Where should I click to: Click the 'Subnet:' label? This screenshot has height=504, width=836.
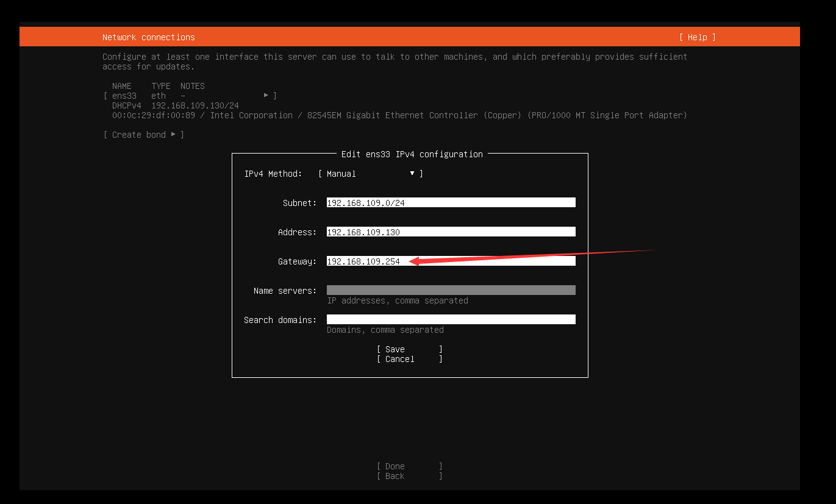pos(300,203)
